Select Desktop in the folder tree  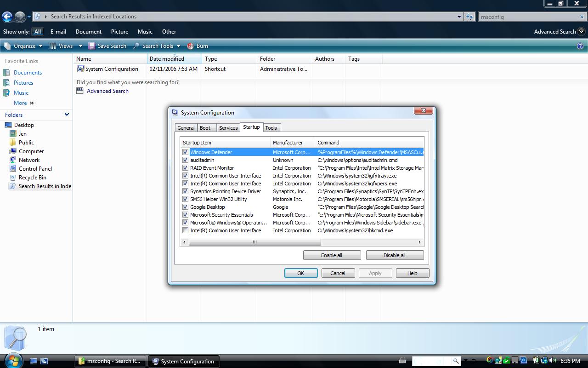[x=24, y=125]
